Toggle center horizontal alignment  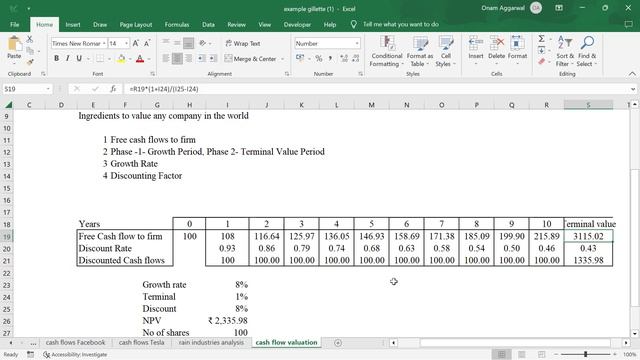177,59
